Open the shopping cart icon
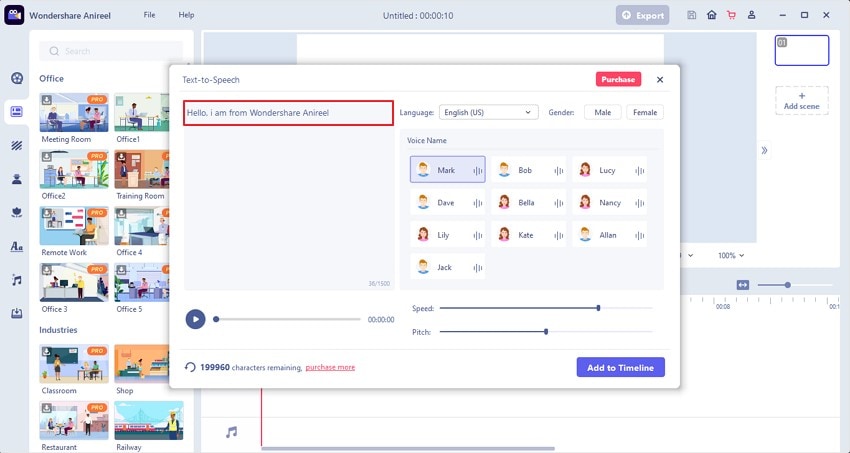The width and height of the screenshot is (850, 453). tap(731, 15)
